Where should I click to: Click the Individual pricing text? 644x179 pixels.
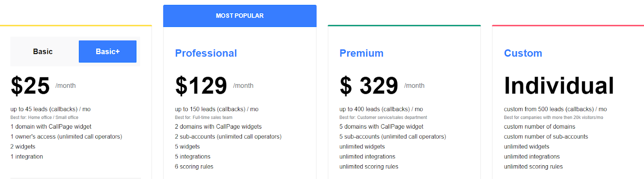click(x=559, y=85)
